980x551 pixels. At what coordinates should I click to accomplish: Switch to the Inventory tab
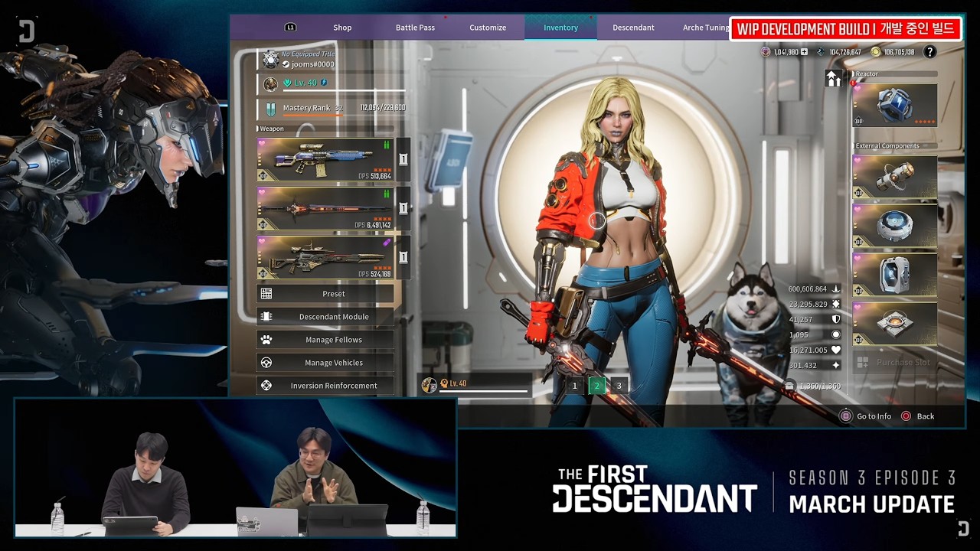pyautogui.click(x=560, y=27)
